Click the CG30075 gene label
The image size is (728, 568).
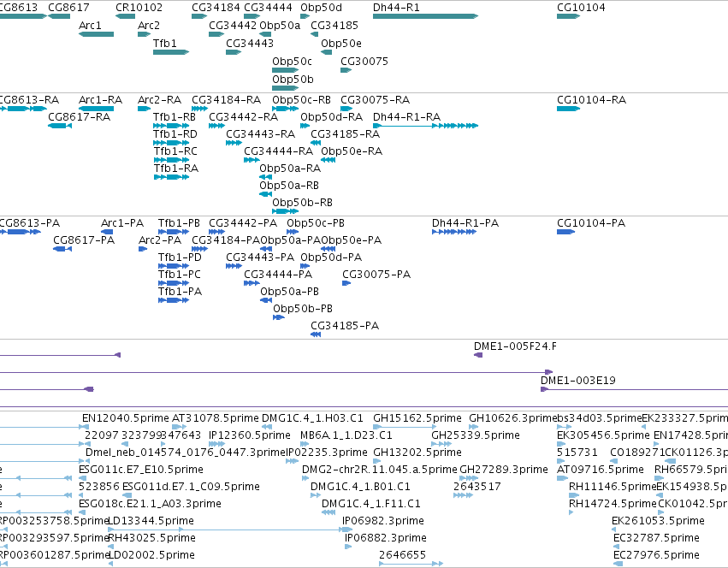click(x=364, y=62)
